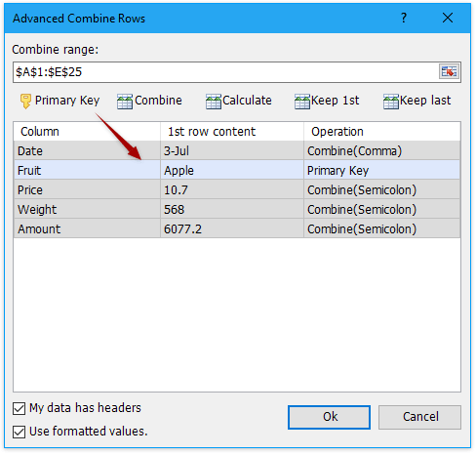
Task: Select the Amount column row
Action: point(237,228)
